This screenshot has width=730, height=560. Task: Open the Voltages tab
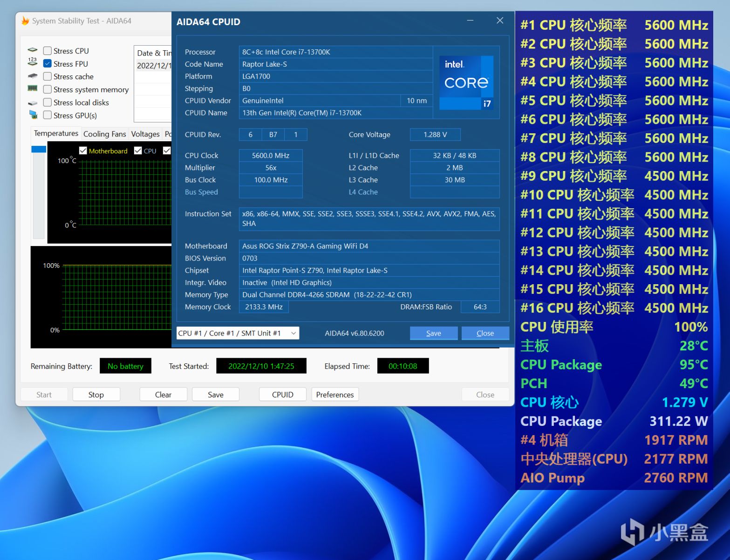145,134
